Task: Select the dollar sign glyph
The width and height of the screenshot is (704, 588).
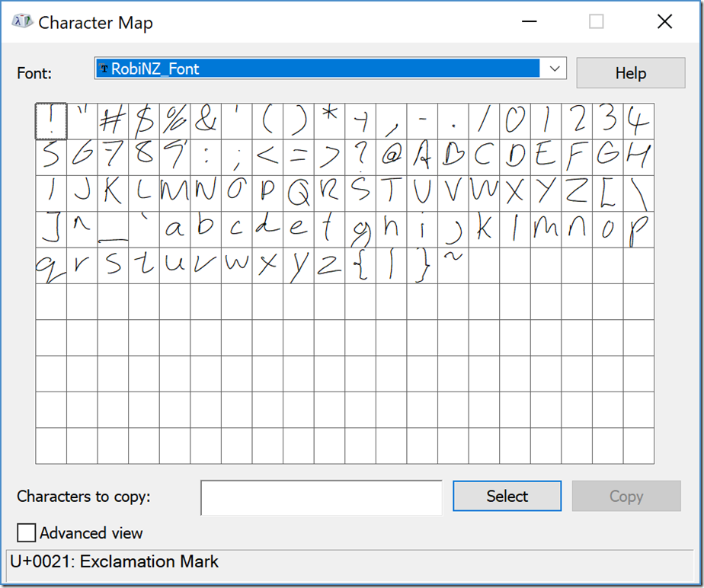Action: (144, 121)
